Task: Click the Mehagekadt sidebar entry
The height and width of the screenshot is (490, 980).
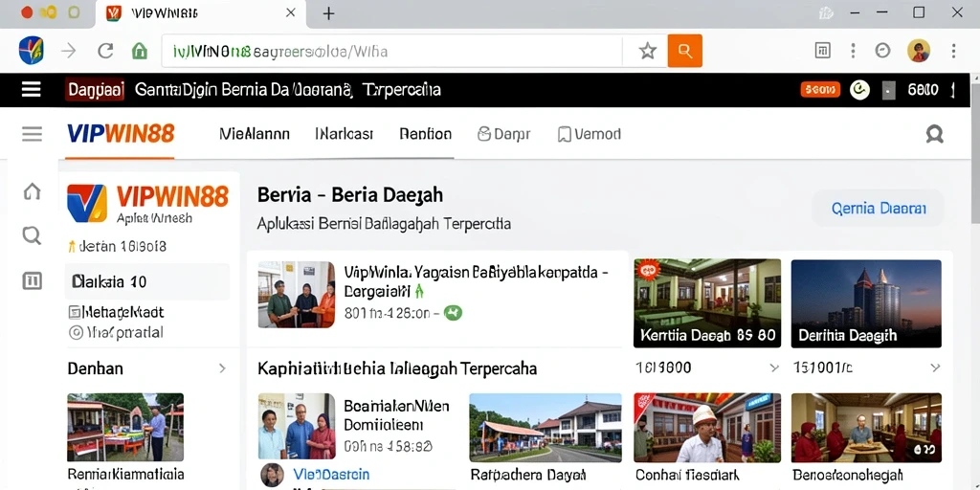Action: tap(116, 312)
